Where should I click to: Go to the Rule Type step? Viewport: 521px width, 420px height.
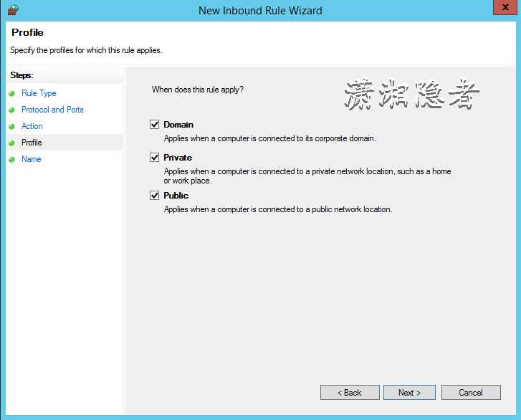coord(39,93)
